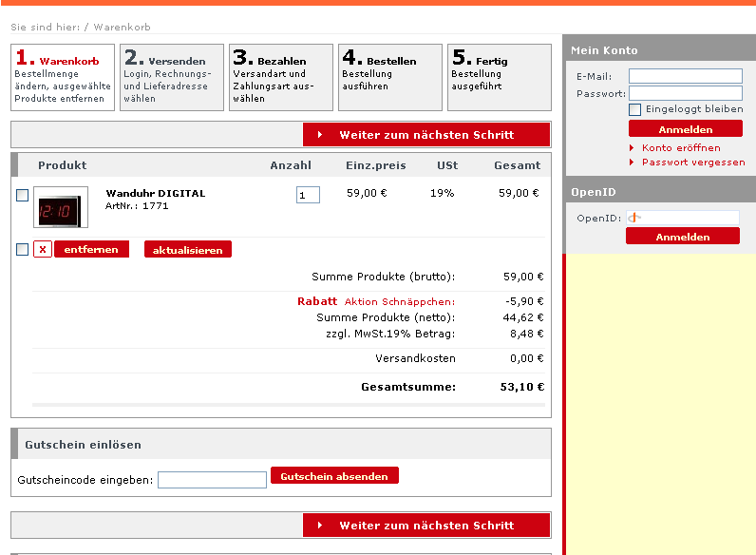
Task: Click the entfernen button
Action: (91, 249)
